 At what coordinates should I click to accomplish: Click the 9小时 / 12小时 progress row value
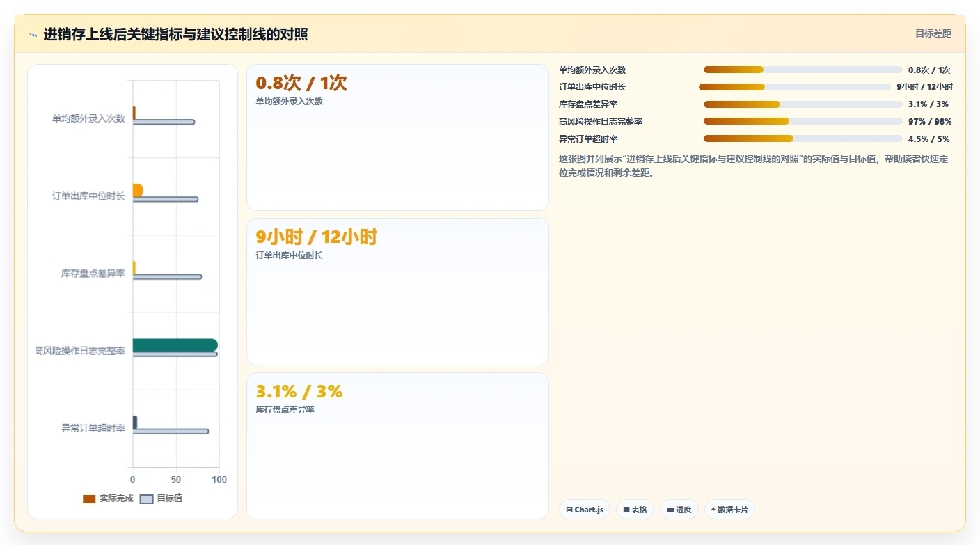pos(924,87)
